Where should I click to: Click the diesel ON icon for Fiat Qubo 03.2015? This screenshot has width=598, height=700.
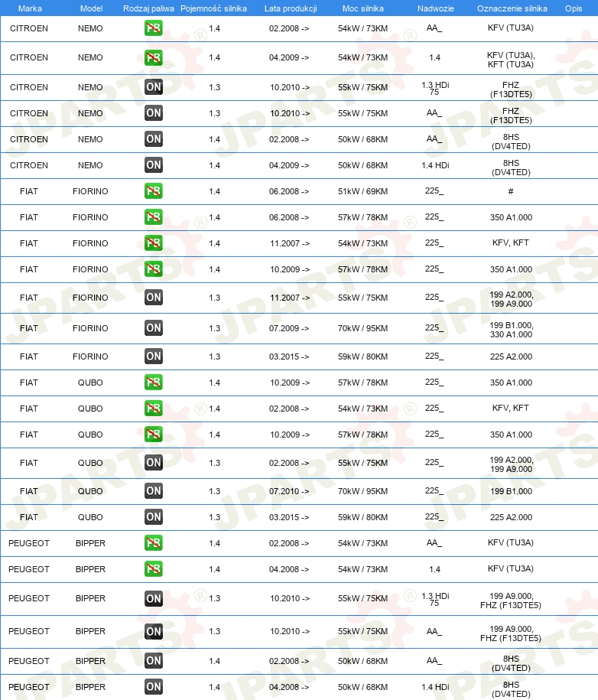click(154, 517)
